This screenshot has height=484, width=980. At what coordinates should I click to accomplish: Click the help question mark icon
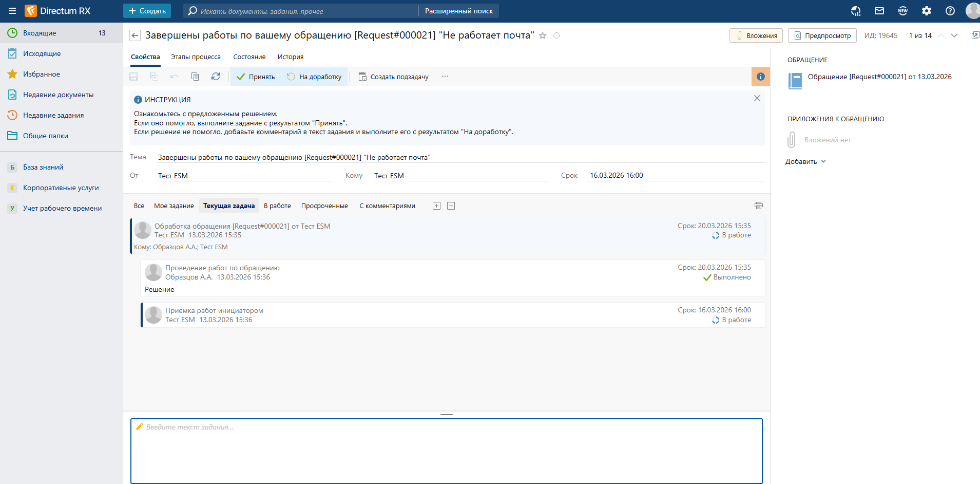coord(950,11)
